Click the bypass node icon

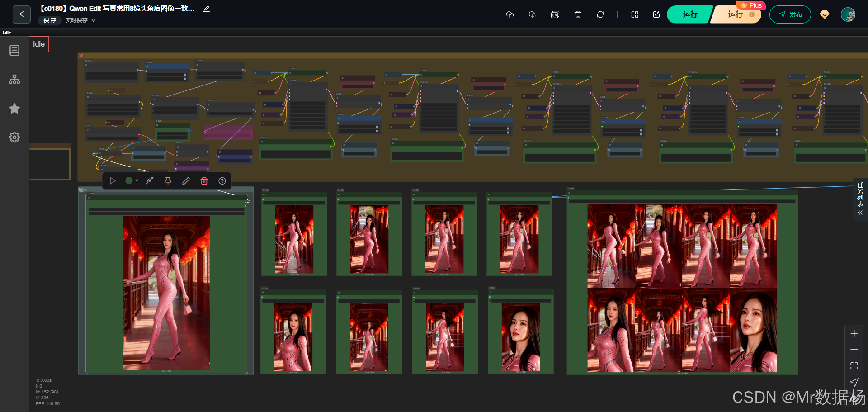[x=150, y=181]
